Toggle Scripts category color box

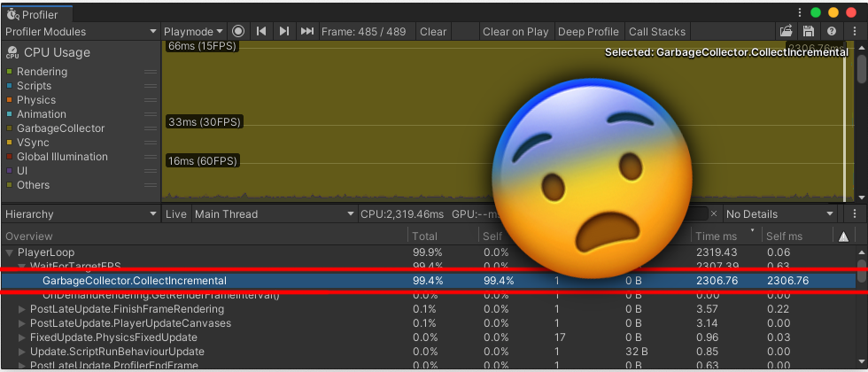pyautogui.click(x=9, y=86)
